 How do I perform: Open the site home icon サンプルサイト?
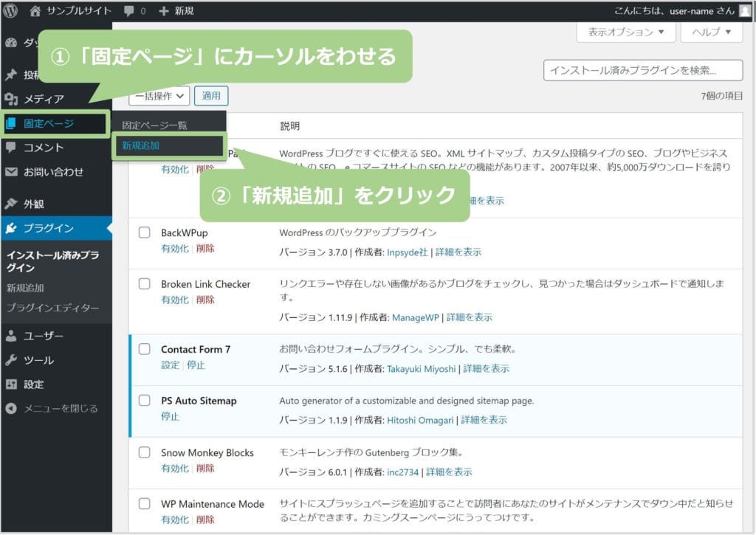pos(35,10)
